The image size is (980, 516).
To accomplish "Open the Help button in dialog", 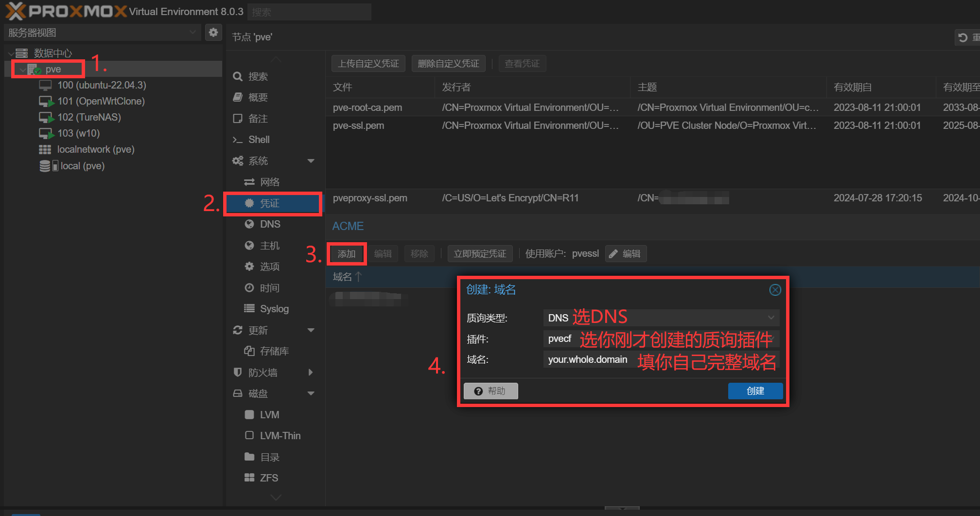I will pyautogui.click(x=490, y=391).
